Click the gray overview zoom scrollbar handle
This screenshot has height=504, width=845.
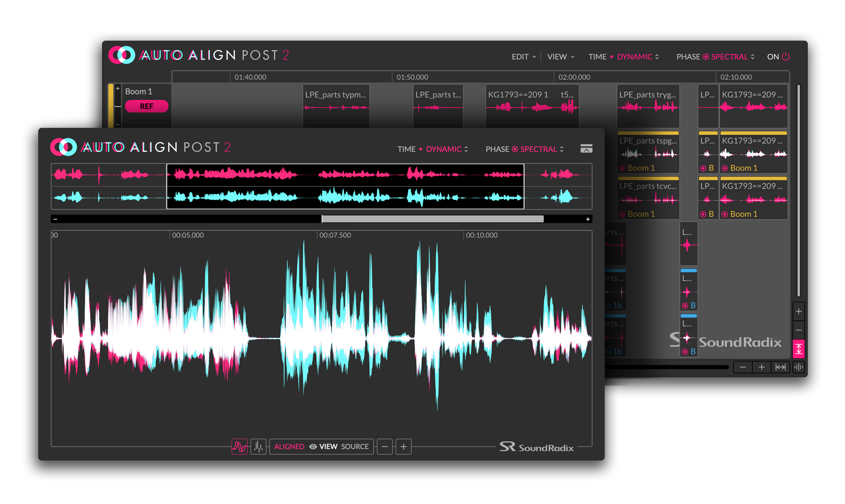[x=433, y=219]
